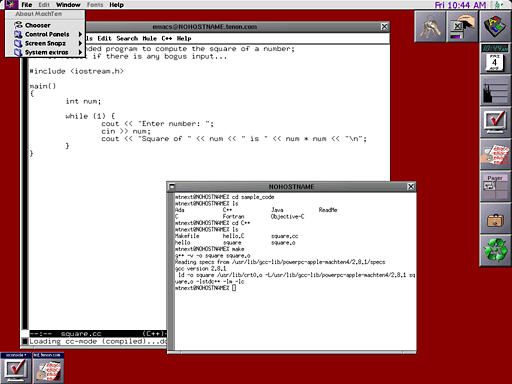Select the minimized checkmark monitor icon
This screenshot has width=512, height=384.
(15, 368)
